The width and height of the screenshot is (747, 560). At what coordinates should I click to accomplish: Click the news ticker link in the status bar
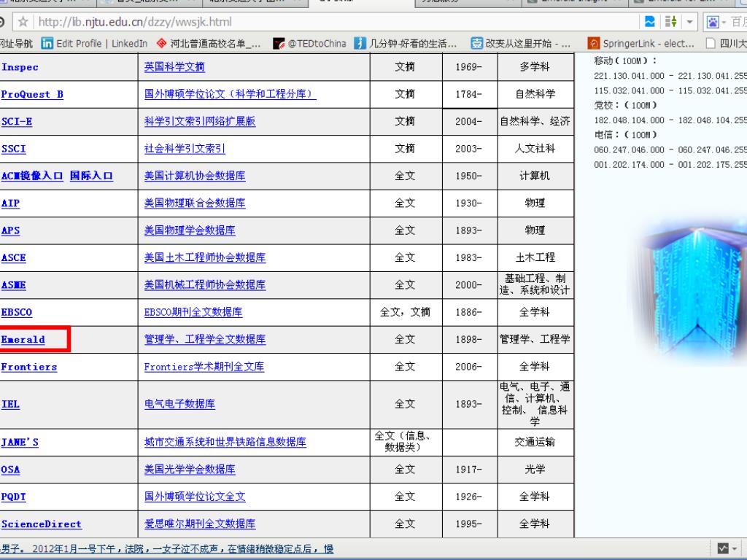pyautogui.click(x=167, y=549)
